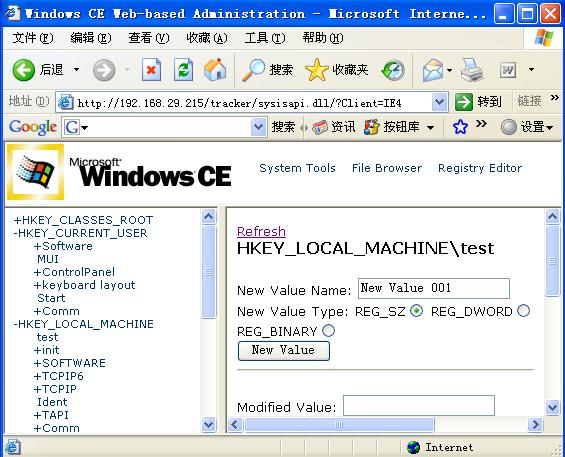This screenshot has width=565, height=457.
Task: Click the Google logo on toolbar
Action: click(x=33, y=127)
